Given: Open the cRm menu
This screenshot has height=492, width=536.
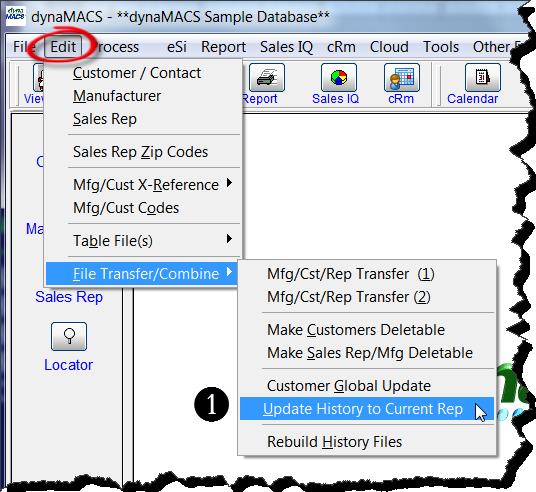Looking at the screenshot, I should click(x=341, y=47).
